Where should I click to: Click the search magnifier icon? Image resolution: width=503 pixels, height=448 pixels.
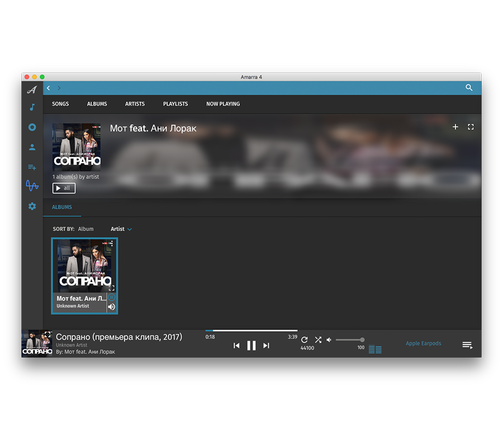(469, 88)
